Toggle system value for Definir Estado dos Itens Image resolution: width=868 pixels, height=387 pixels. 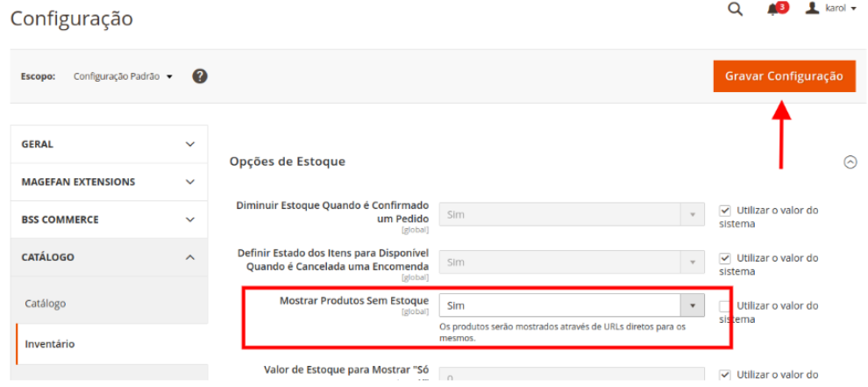pos(724,258)
